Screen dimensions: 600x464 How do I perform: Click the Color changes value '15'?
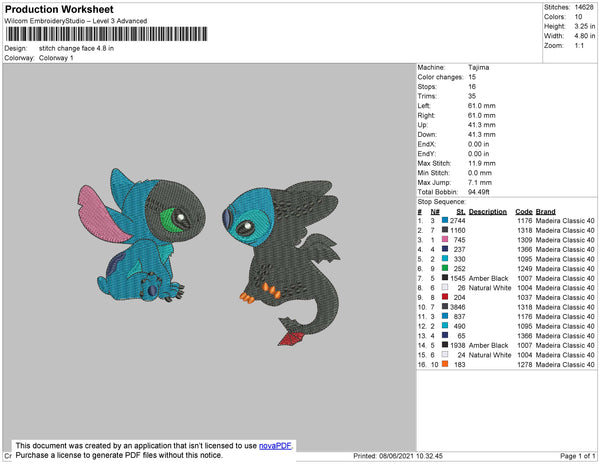[472, 77]
